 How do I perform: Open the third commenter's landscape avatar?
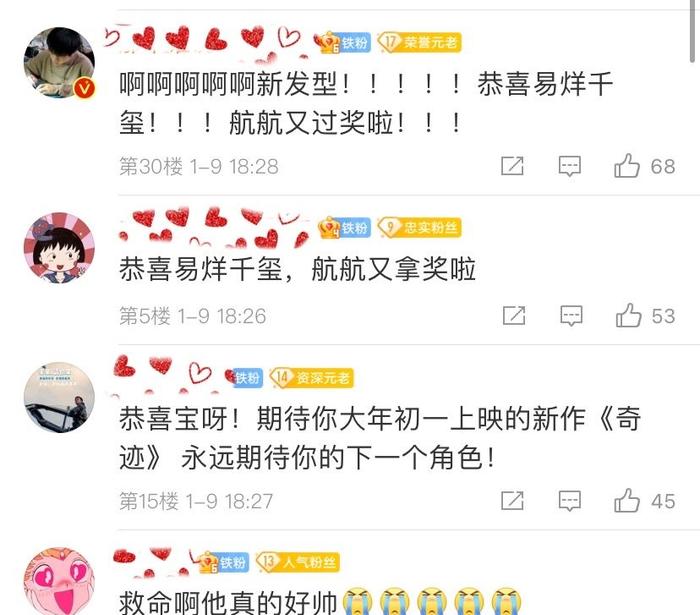59,397
